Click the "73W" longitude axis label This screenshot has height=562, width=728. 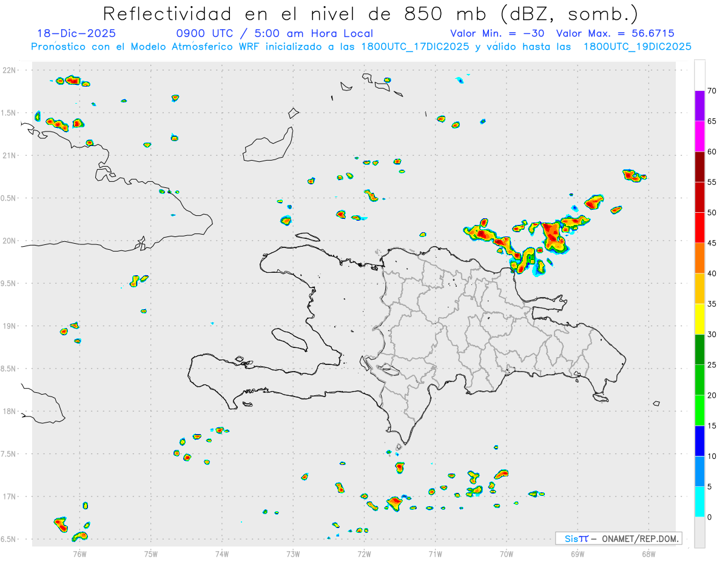coord(293,553)
